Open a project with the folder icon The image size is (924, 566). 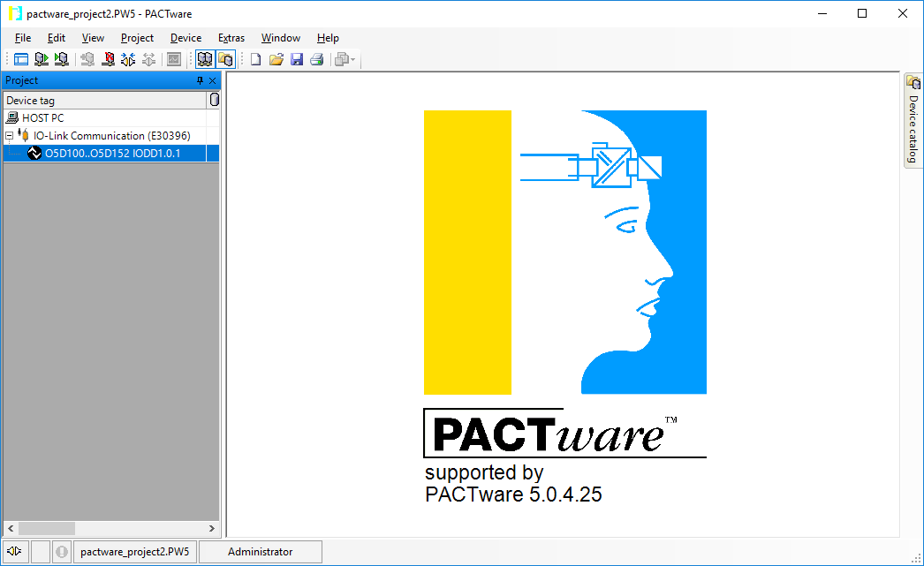[x=276, y=59]
